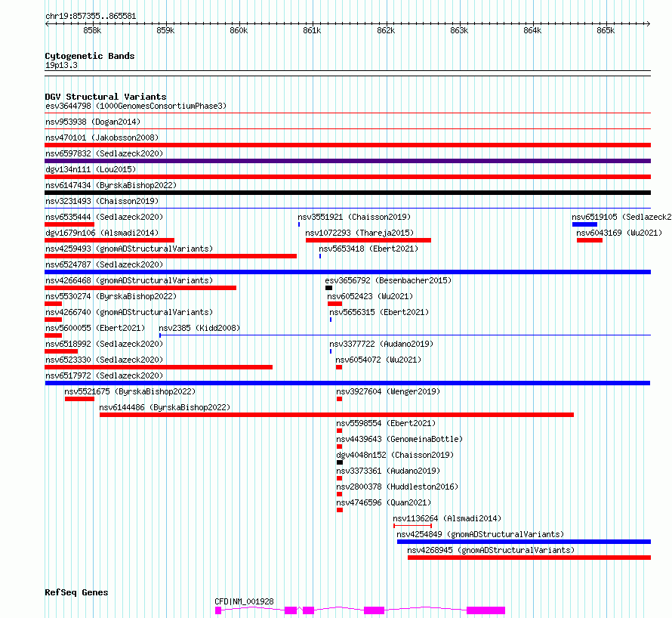Click the black dgv4048n152 Chaisson2019 block
Screen dimensions: 672x618
coord(340,462)
